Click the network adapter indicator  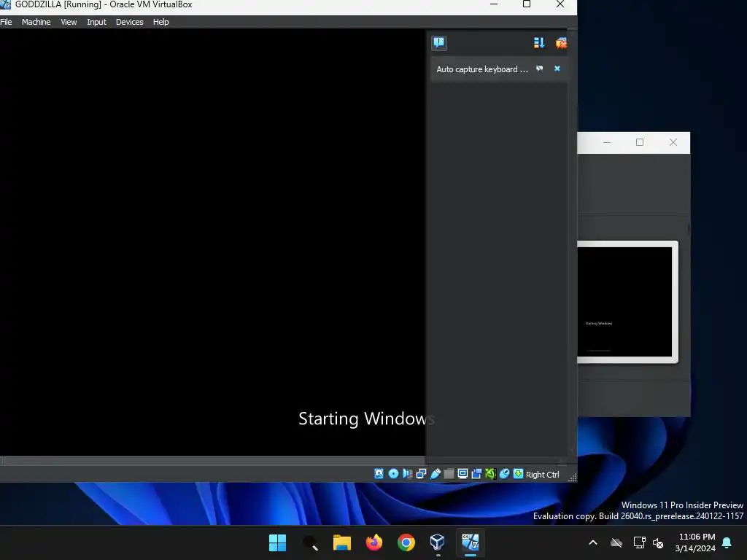pos(421,473)
